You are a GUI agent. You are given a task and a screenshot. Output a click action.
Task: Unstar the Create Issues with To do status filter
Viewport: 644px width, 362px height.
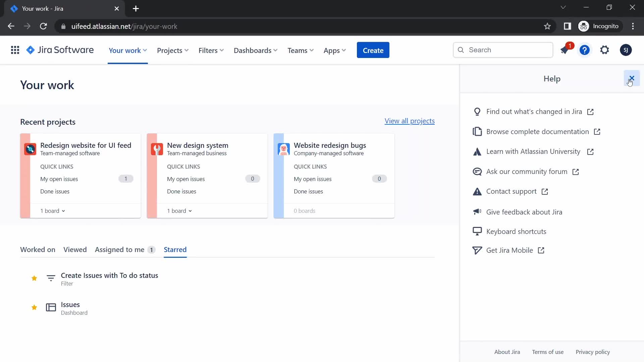coord(34,278)
